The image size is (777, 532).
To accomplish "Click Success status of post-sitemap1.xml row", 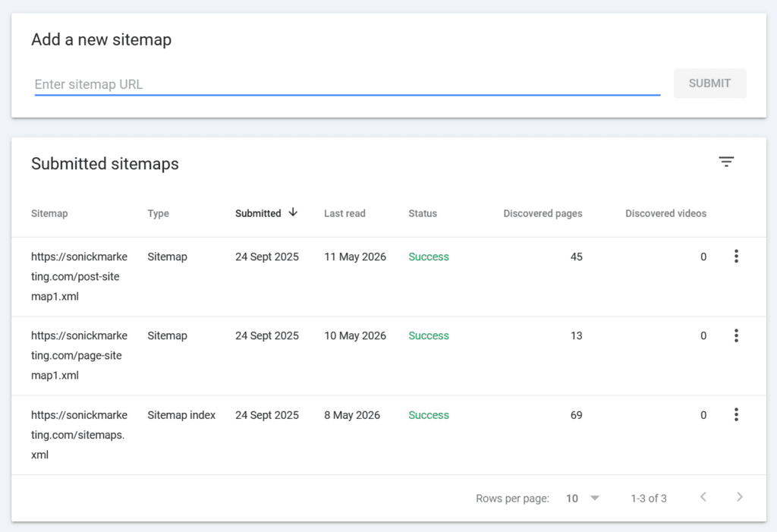I will click(429, 257).
